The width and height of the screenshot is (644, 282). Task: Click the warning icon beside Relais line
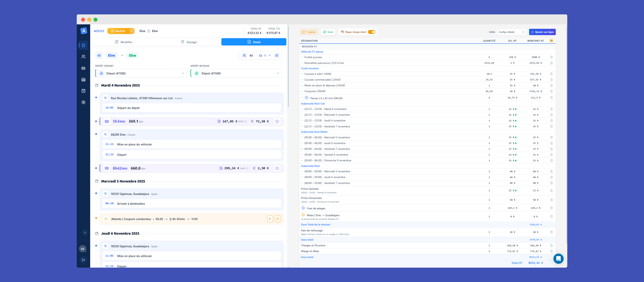pyautogui.click(x=303, y=215)
